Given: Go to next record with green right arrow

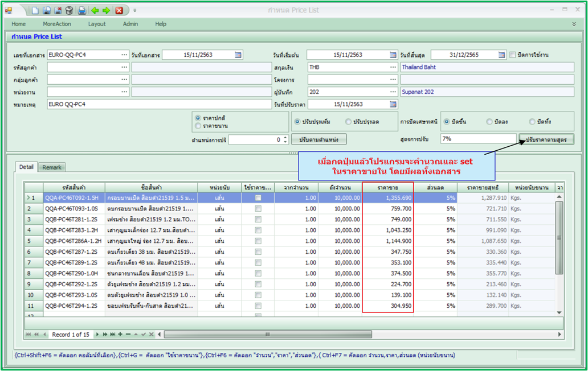Looking at the screenshot, I should click(x=106, y=10).
